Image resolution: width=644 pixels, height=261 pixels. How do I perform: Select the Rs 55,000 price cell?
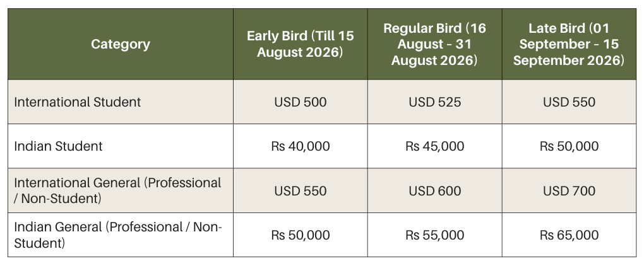tap(434, 235)
